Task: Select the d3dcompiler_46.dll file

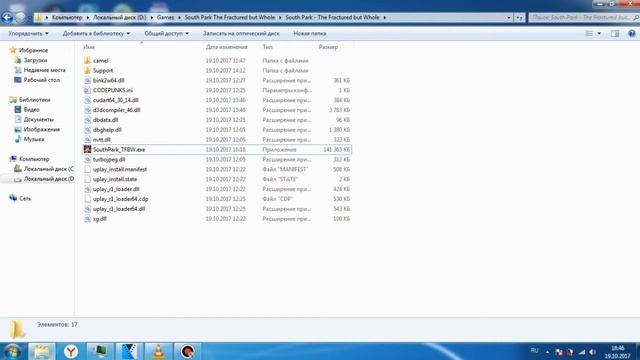Action: (x=116, y=110)
